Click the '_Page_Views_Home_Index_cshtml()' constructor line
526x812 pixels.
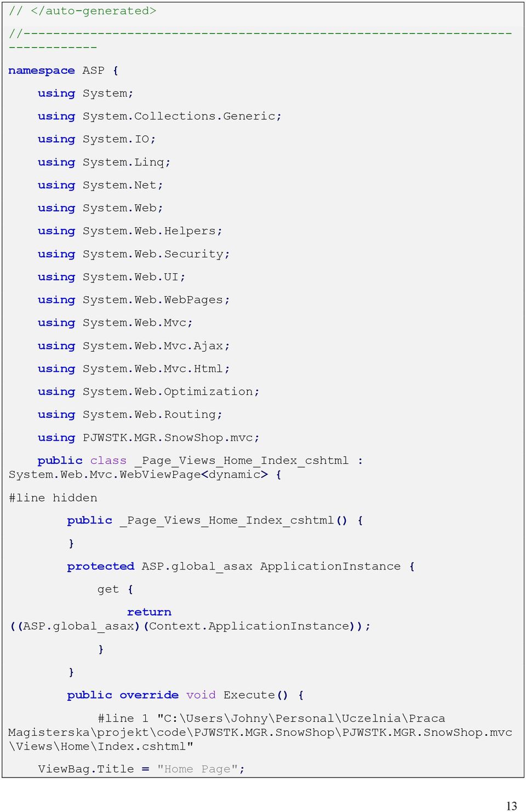215,521
